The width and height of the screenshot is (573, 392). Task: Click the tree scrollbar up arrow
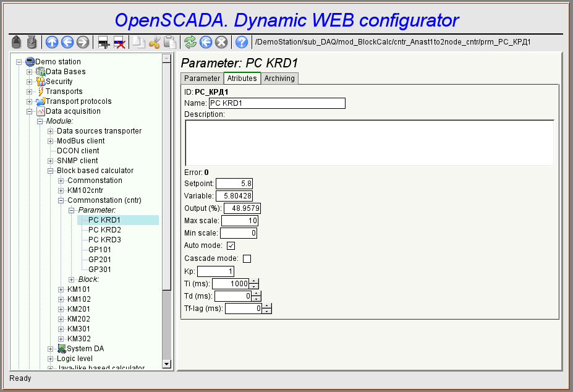[x=167, y=59]
